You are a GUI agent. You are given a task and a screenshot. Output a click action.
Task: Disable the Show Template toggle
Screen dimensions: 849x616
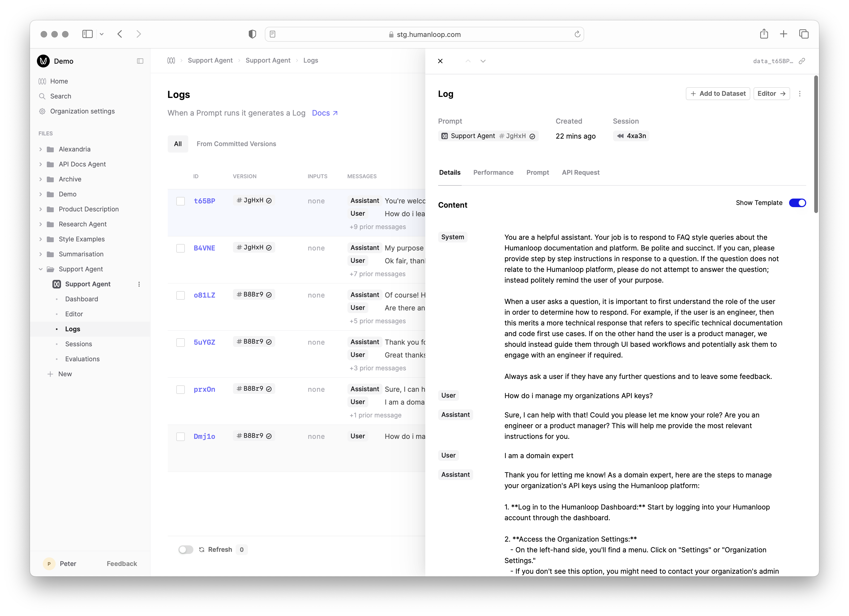pyautogui.click(x=798, y=203)
